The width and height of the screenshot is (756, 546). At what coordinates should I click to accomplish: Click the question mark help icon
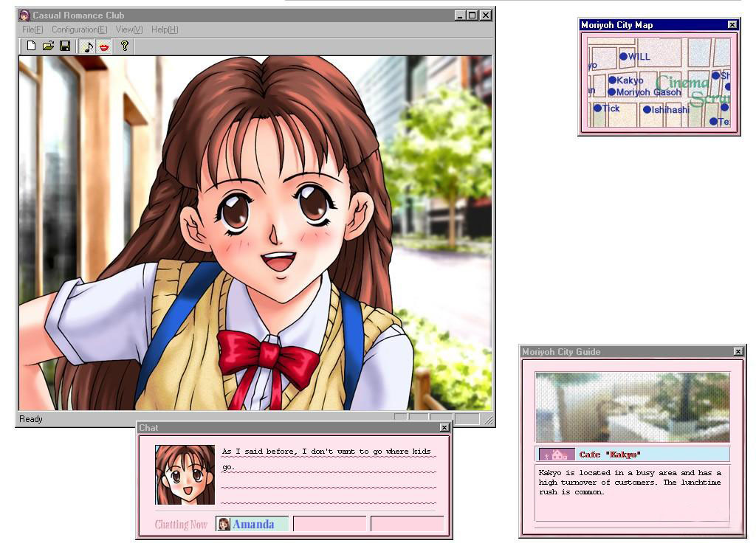(125, 46)
